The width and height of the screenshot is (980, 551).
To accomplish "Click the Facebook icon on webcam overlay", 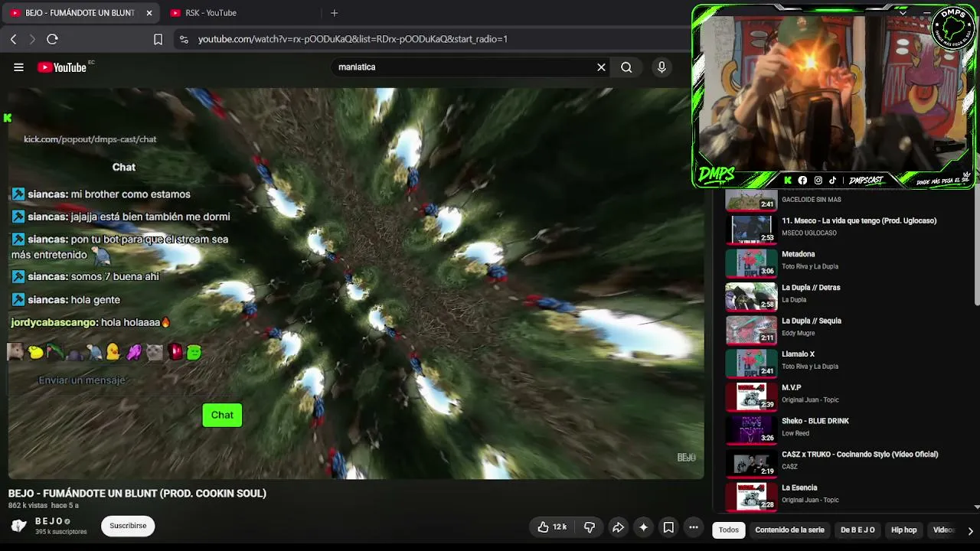I will [x=802, y=181].
